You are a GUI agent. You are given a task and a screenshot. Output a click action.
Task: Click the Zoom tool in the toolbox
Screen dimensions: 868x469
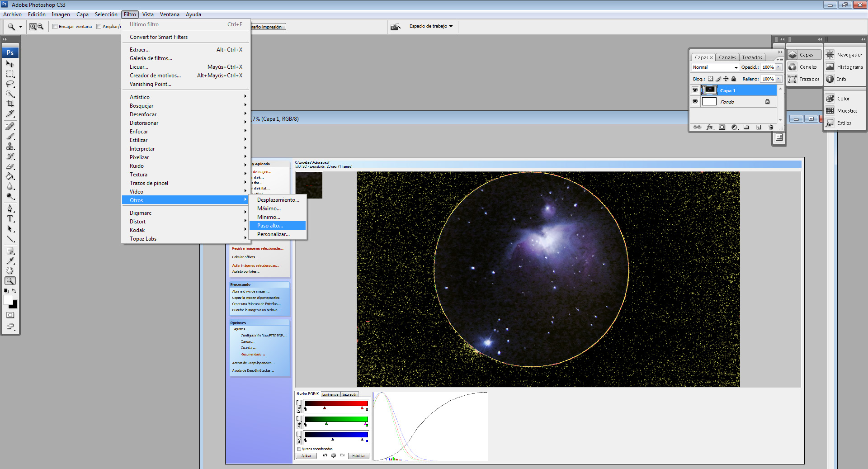(10, 280)
